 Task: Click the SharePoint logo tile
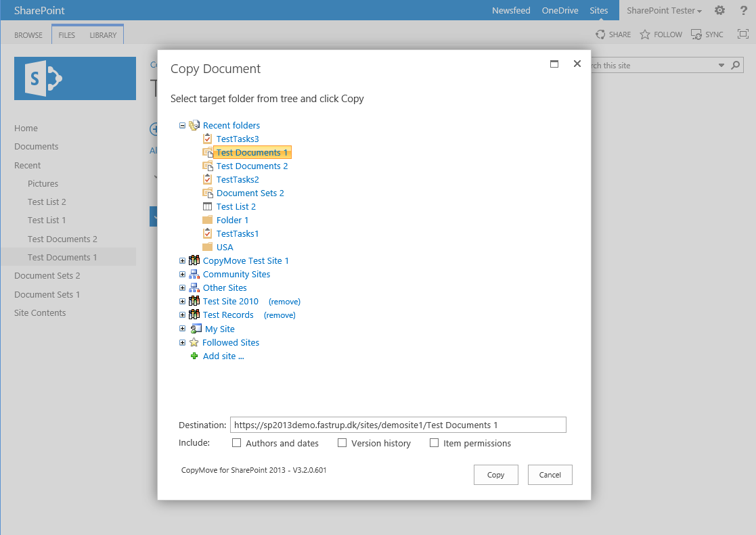(74, 78)
